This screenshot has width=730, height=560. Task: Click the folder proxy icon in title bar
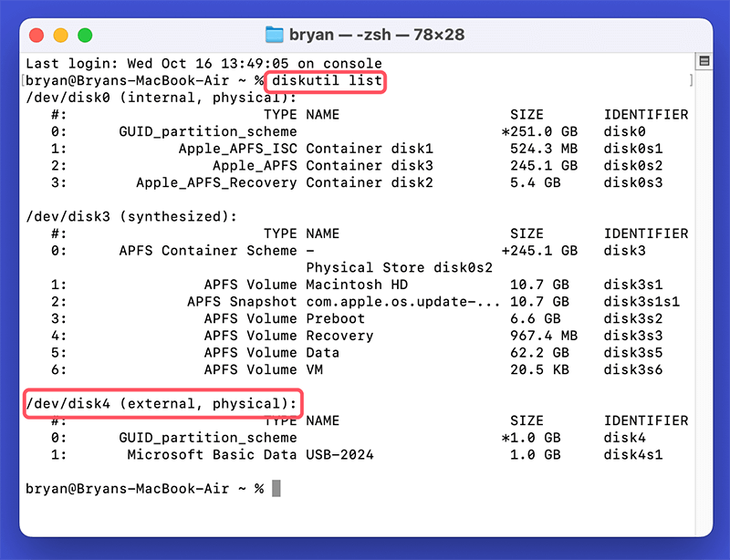click(x=275, y=36)
